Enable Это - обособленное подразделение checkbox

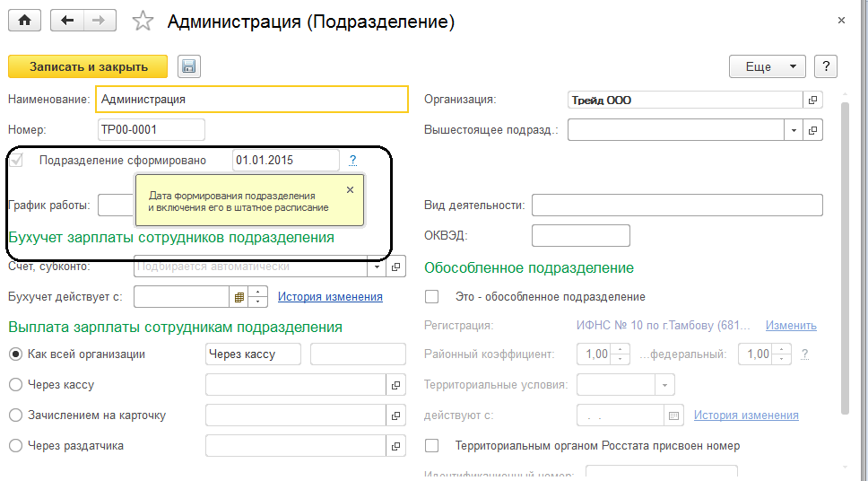432,296
